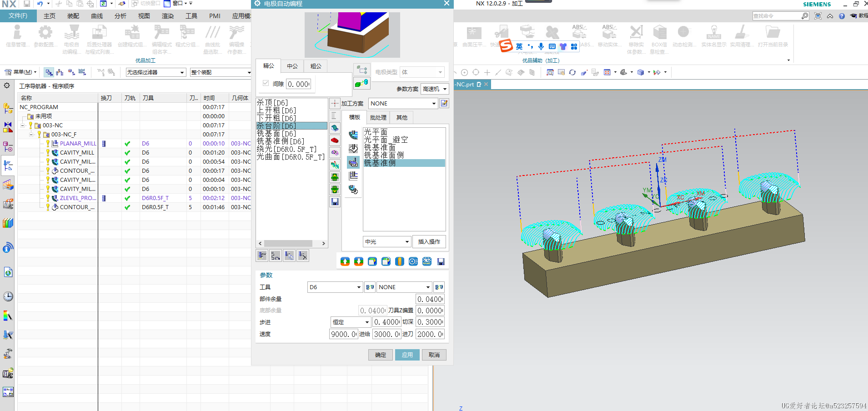The image size is (868, 411).
Task: Toggle lightbulb on ZLEVEL_PRO operation
Action: tap(48, 198)
